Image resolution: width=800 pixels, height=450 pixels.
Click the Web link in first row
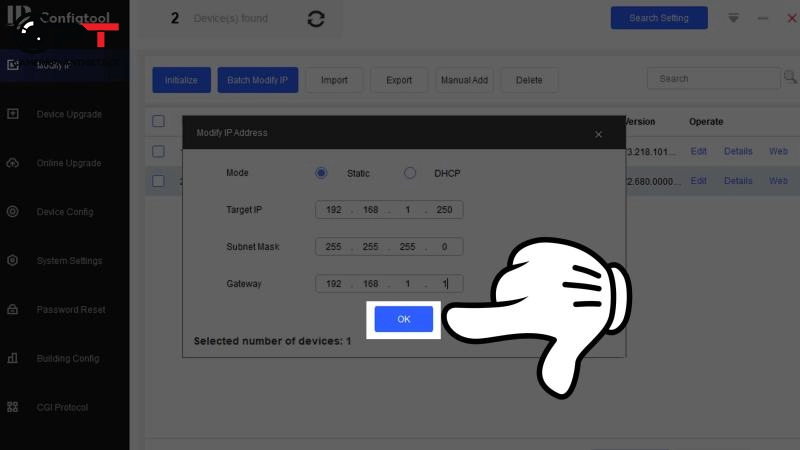[x=778, y=151]
